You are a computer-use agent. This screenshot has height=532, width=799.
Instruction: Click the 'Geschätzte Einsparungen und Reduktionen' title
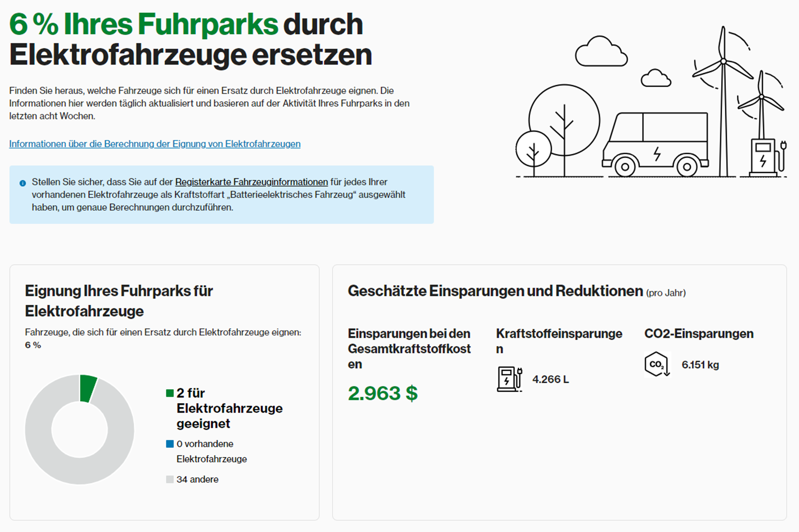pyautogui.click(x=495, y=291)
